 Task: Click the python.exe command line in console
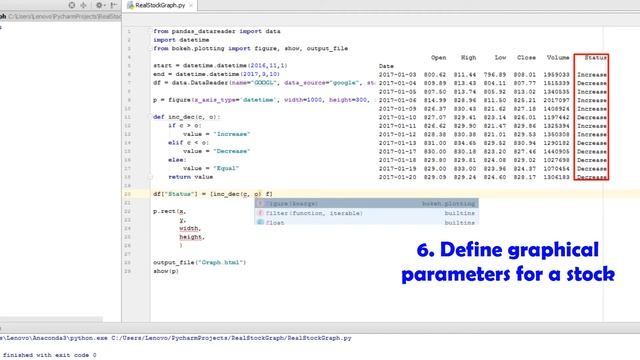tap(176, 338)
